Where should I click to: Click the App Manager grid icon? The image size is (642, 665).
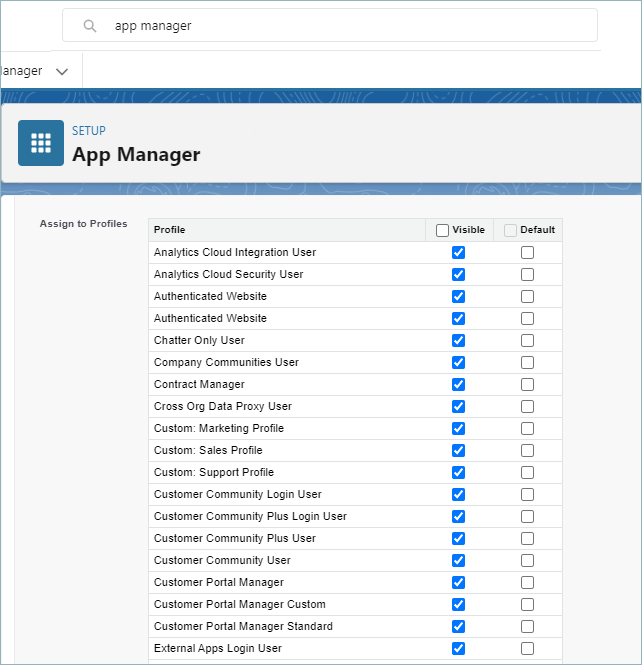coord(41,143)
